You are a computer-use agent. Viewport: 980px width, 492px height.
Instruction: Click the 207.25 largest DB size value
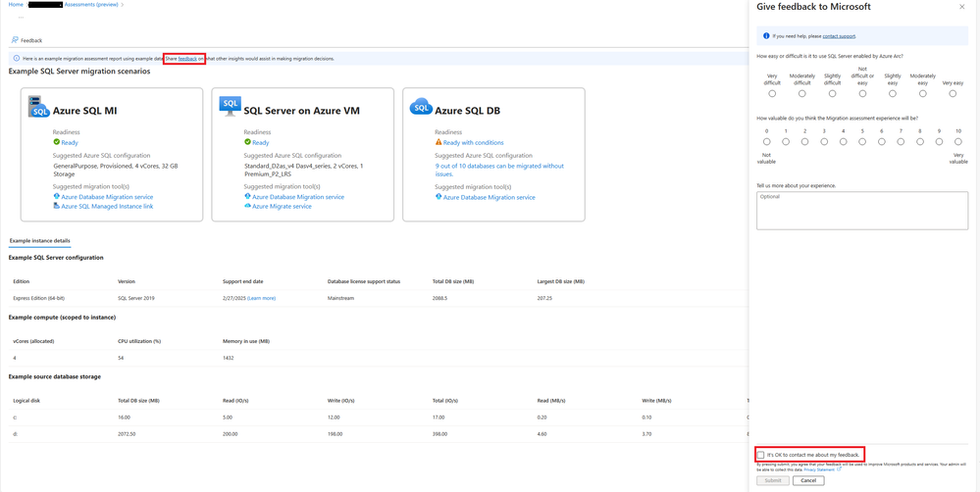pyautogui.click(x=545, y=299)
